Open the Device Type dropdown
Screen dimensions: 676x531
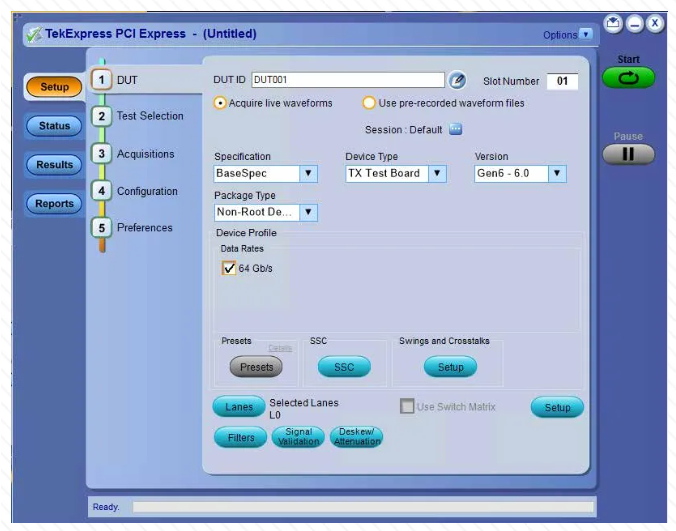pos(437,173)
